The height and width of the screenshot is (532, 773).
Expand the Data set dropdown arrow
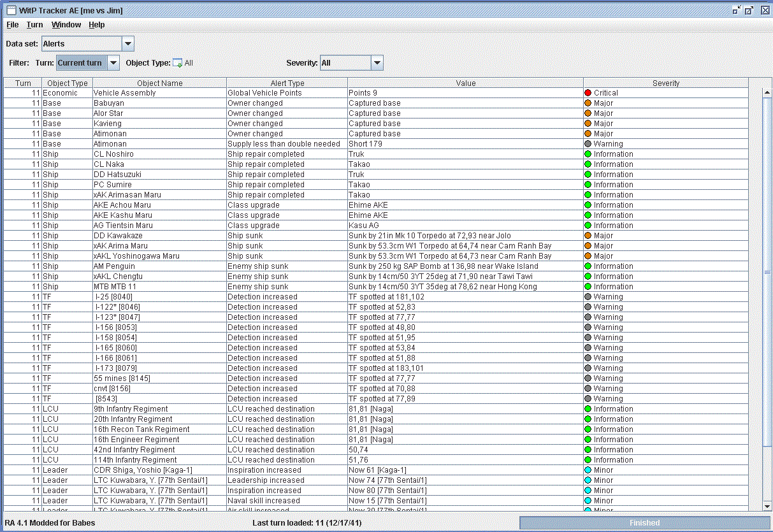pyautogui.click(x=127, y=44)
